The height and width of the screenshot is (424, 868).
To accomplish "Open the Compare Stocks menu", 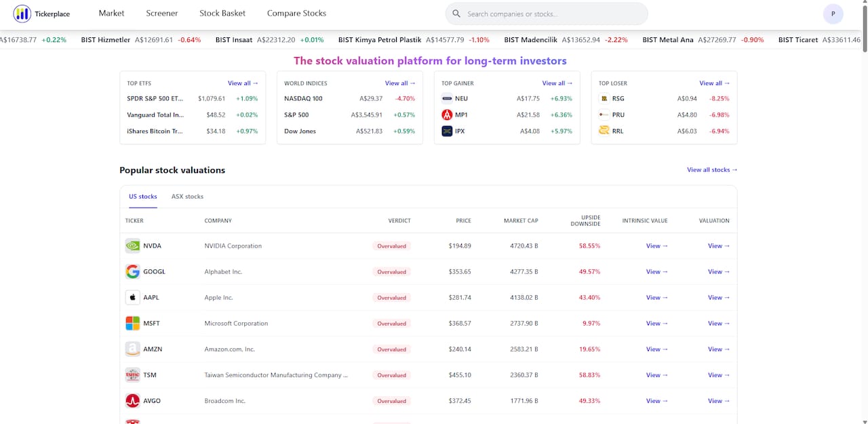I will (296, 14).
